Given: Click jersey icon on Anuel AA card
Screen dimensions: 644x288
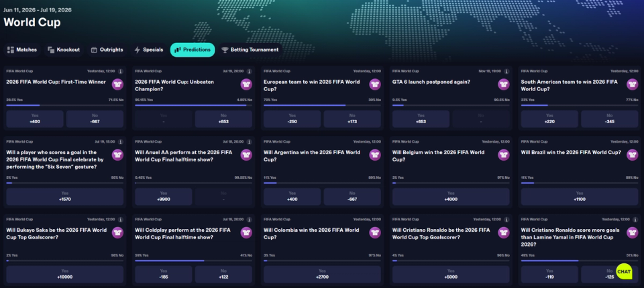Looking at the screenshot, I should (246, 155).
